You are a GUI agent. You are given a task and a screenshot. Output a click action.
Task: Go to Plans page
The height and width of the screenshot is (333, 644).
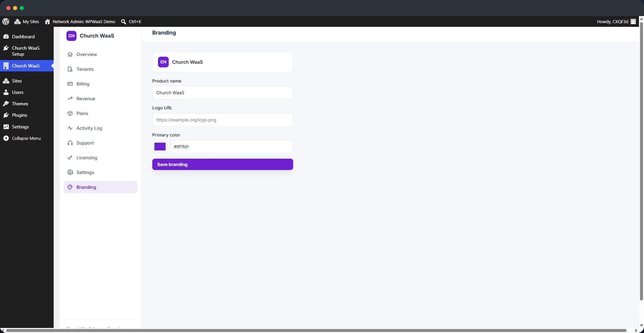[100, 113]
